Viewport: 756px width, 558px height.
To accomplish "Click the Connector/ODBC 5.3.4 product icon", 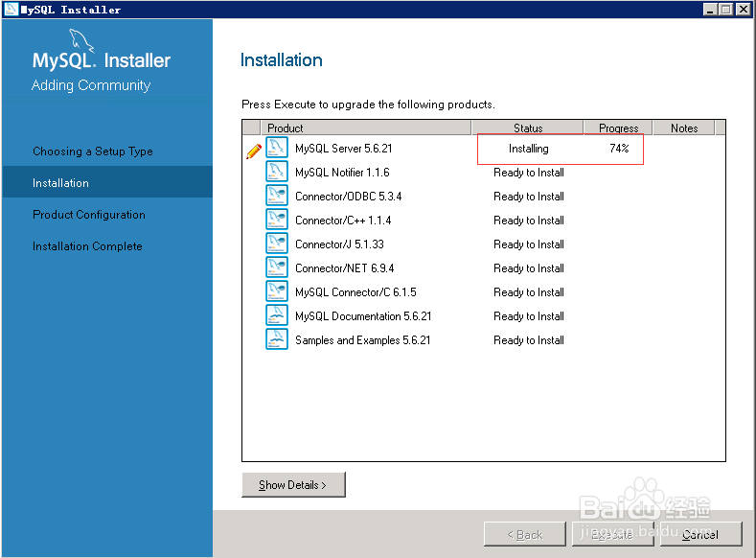I will (277, 196).
